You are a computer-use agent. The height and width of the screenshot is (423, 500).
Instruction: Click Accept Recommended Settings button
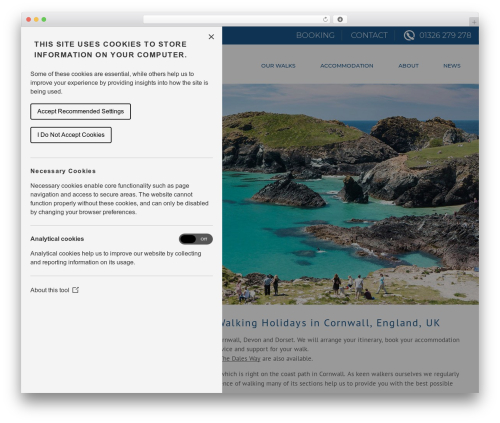point(80,111)
